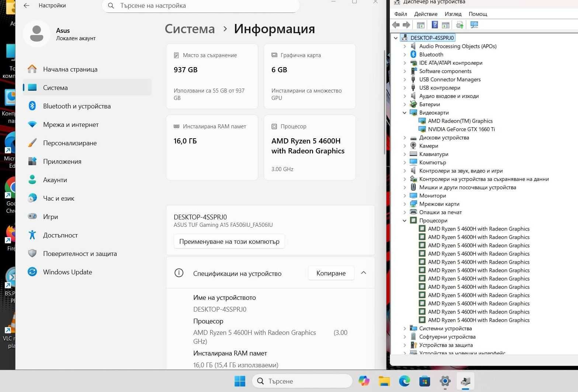
Task: Click Device Manager icon on taskbar
Action: 465,381
